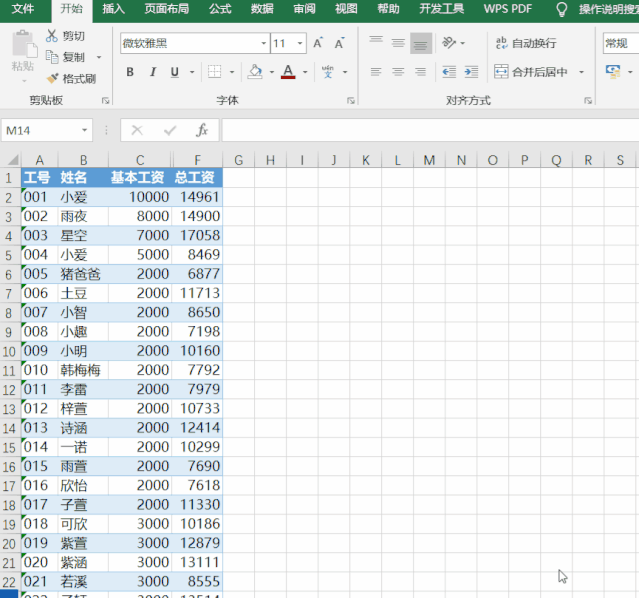Align text to vertical middle
The width and height of the screenshot is (639, 598).
coord(398,42)
